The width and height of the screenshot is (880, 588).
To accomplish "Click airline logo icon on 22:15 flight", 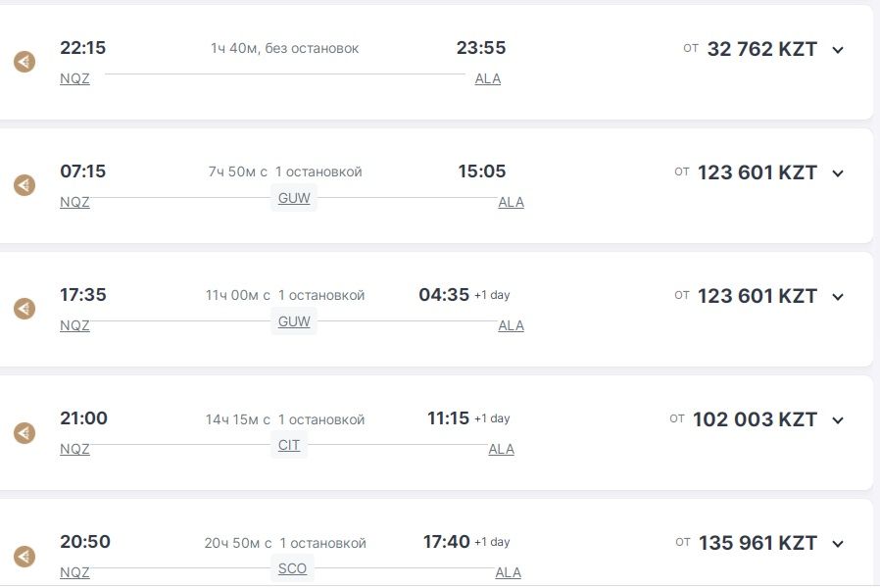I will [x=24, y=62].
